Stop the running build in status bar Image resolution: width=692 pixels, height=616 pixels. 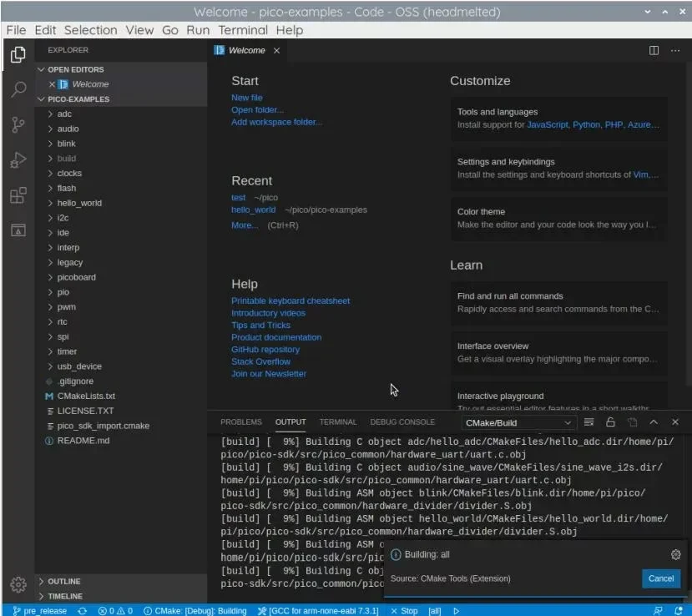point(404,611)
